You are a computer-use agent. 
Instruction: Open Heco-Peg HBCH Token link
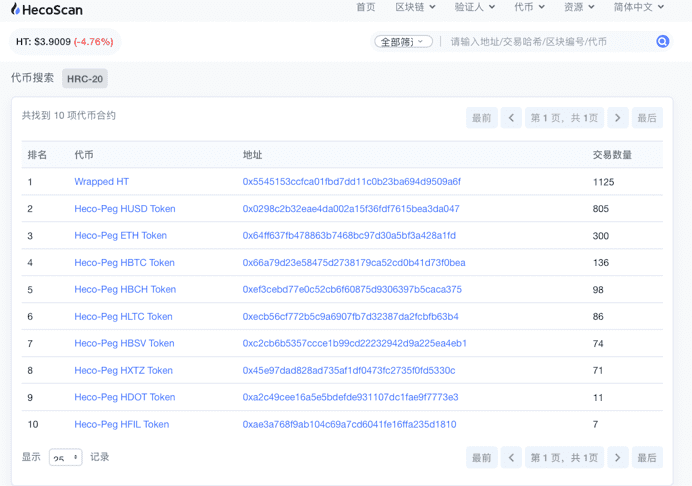click(125, 289)
